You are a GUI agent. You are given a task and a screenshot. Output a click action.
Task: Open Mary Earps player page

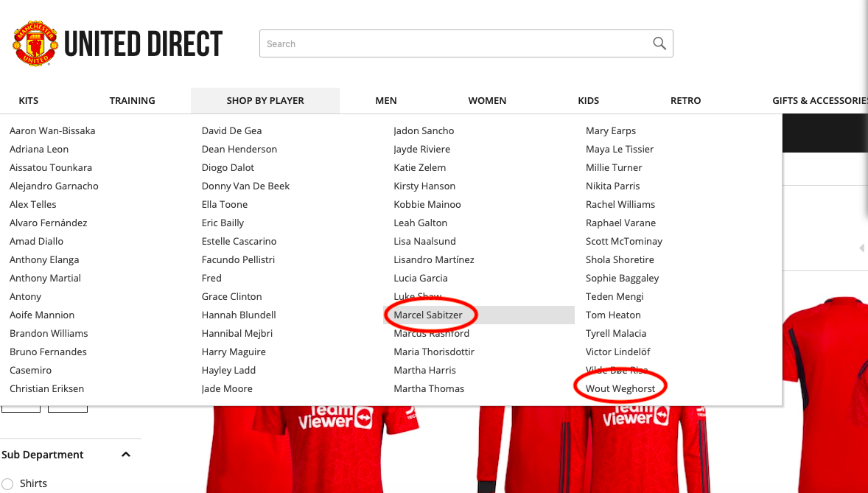point(611,130)
